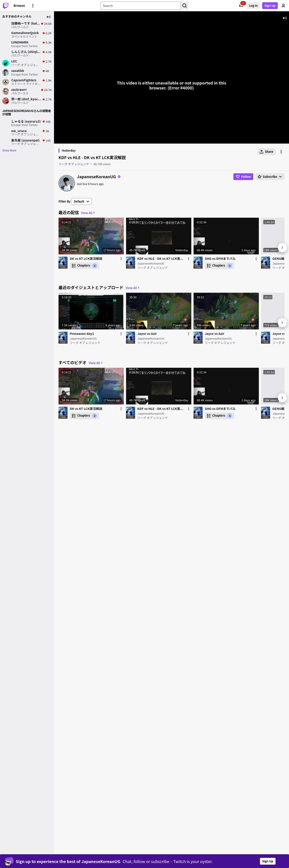The image size is (289, 868).
Task: Play the 9:32:34 thumbnail in すべてのビデオ
Action: click(226, 386)
